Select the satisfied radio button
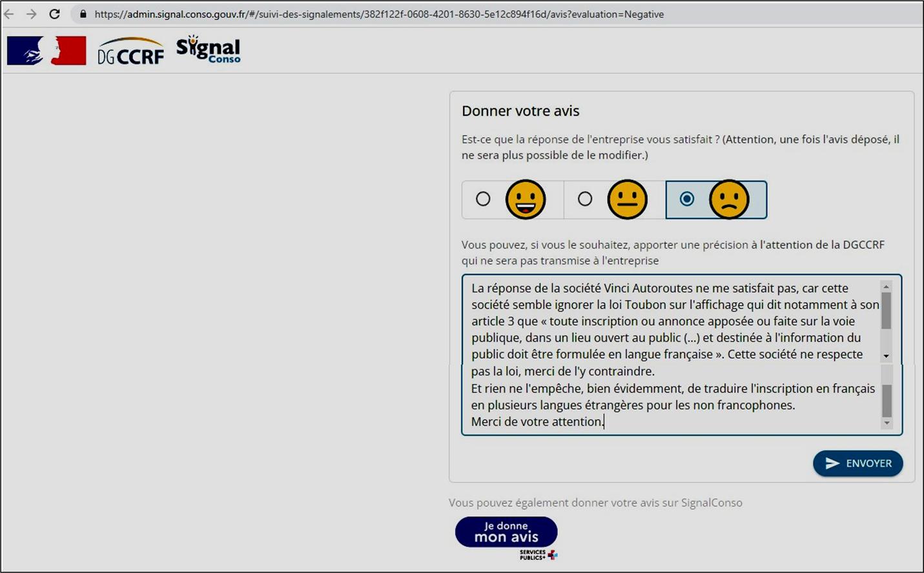 click(483, 199)
